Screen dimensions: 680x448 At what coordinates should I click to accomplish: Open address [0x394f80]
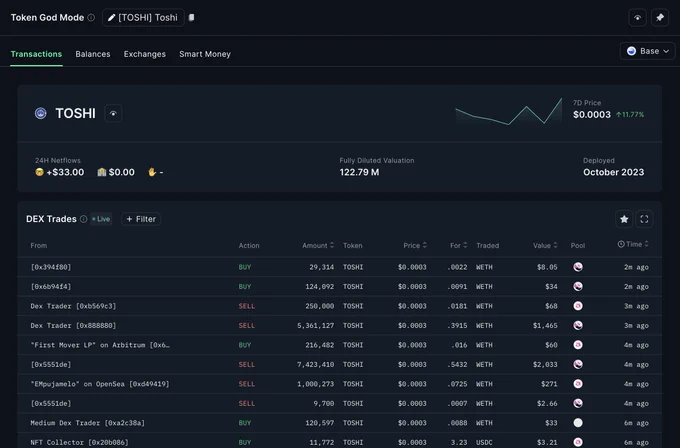point(51,267)
